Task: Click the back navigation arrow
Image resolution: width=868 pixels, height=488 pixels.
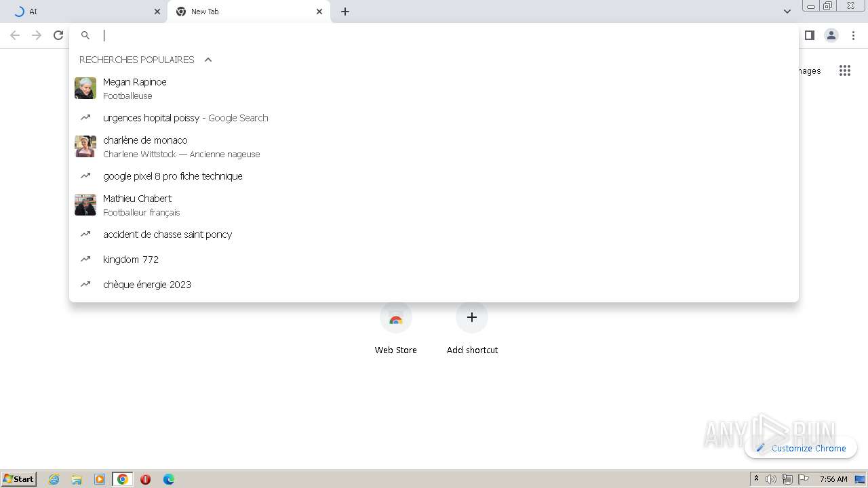Action: click(15, 35)
